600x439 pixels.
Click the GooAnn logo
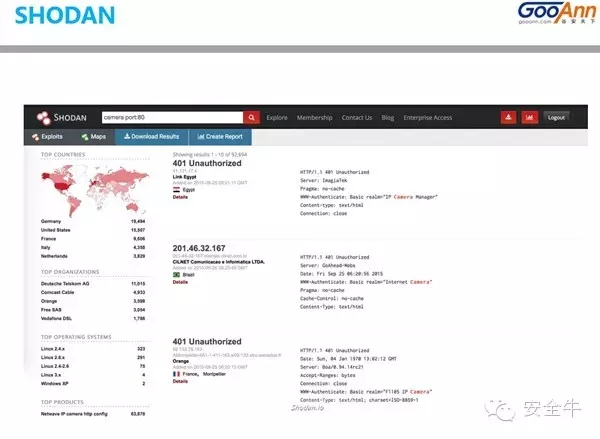tap(557, 13)
